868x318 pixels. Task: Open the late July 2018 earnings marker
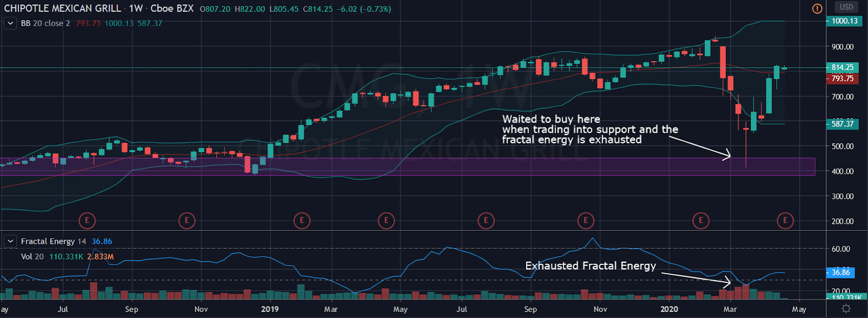point(87,220)
